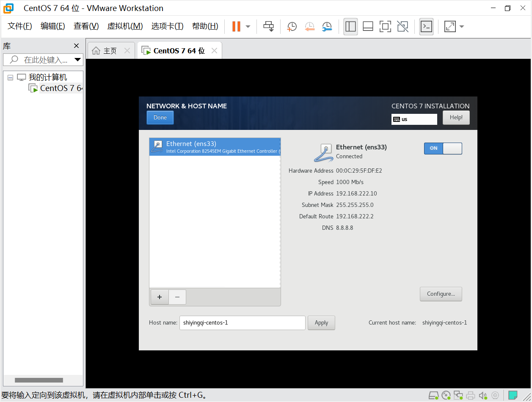
Task: Click the VMware Workstation logo icon
Action: (x=8, y=8)
